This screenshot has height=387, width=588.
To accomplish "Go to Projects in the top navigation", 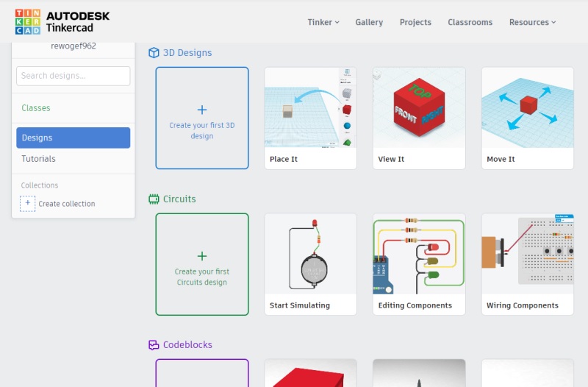I will [x=415, y=22].
